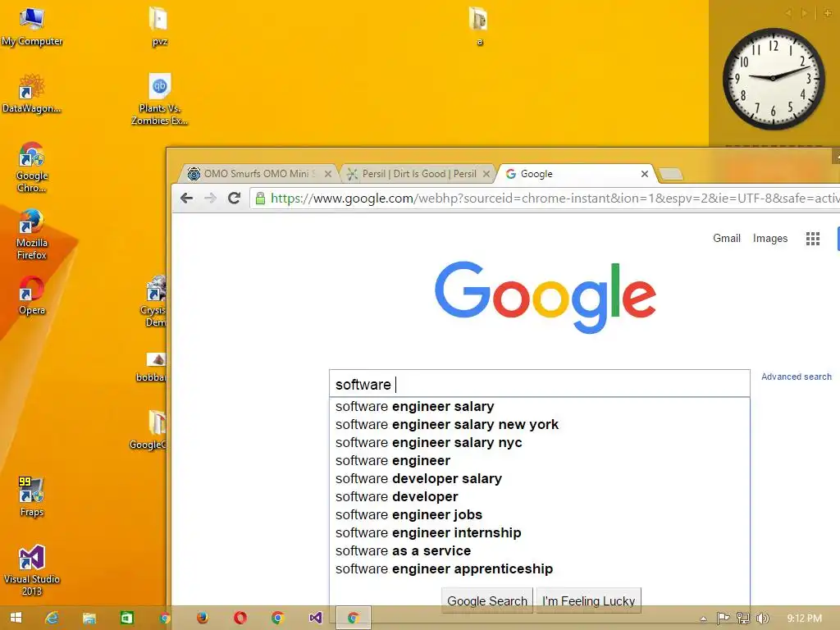This screenshot has width=840, height=630.
Task: Open the Advanced search link
Action: click(796, 377)
